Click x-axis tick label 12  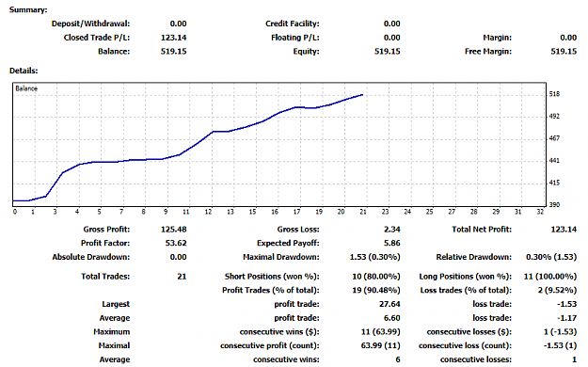coord(208,212)
